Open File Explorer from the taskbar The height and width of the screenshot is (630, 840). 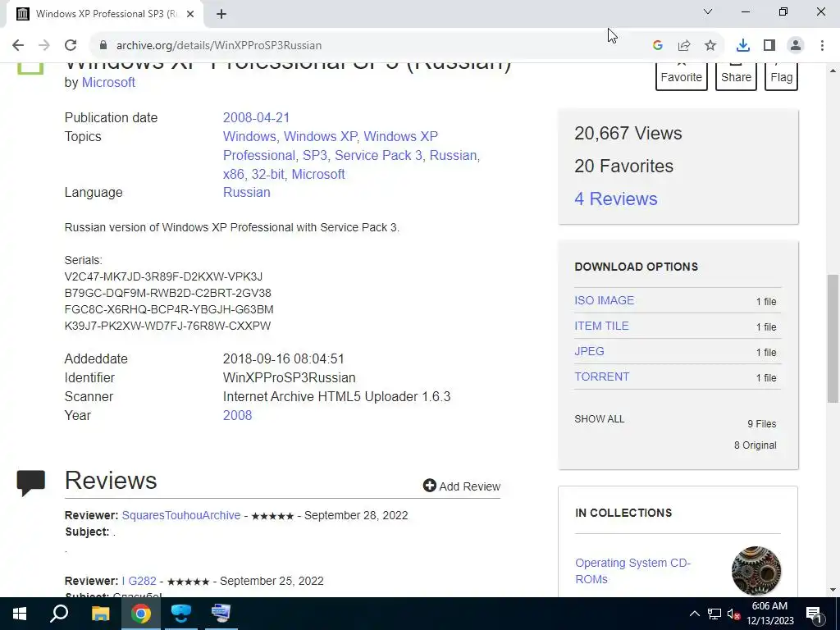[100, 614]
